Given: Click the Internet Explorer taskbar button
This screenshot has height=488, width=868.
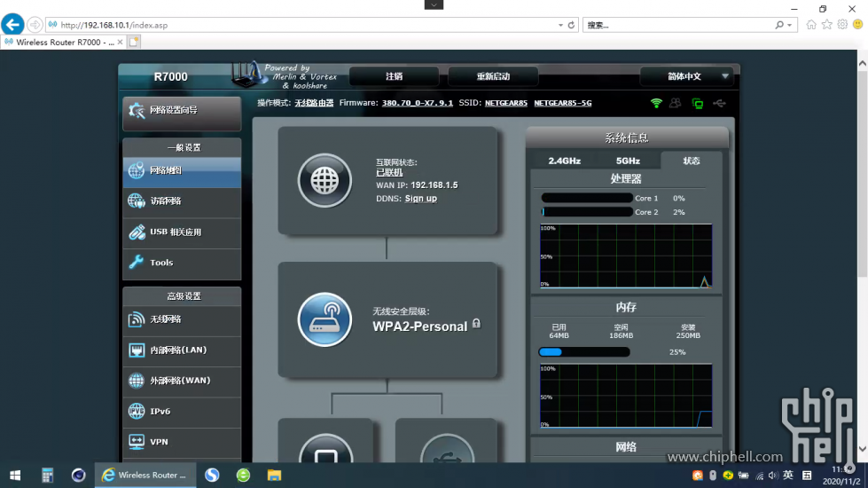Looking at the screenshot, I should (x=145, y=476).
